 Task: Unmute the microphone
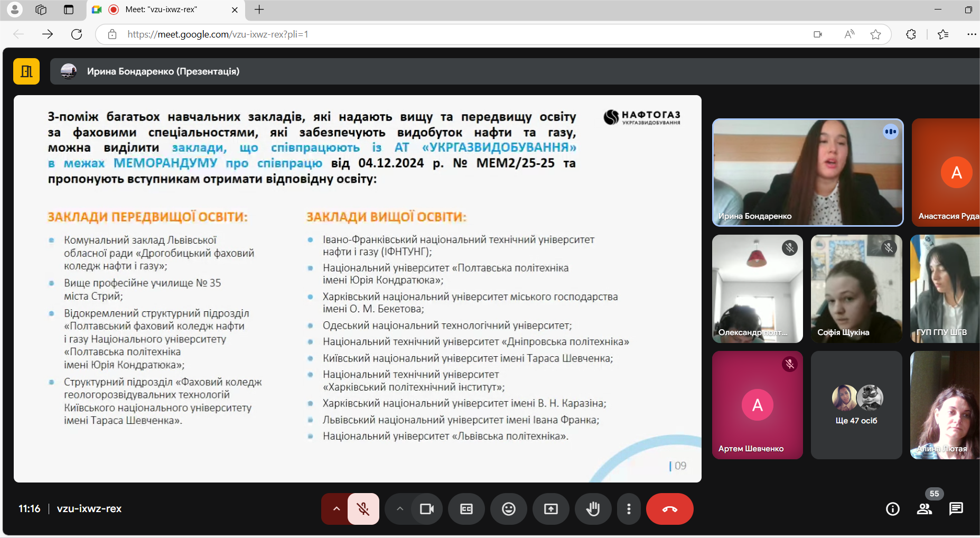363,509
